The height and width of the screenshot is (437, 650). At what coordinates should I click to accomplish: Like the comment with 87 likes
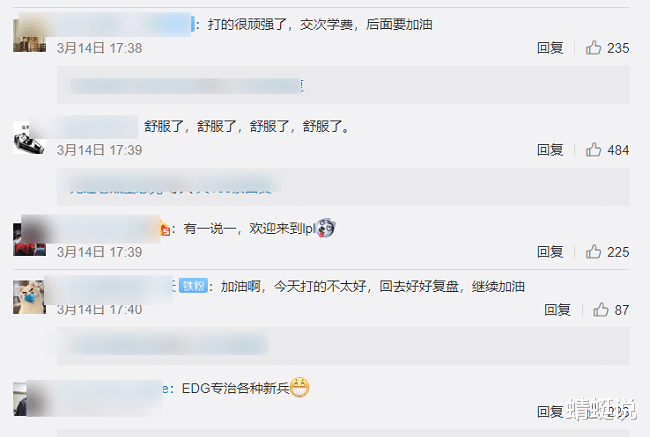600,310
